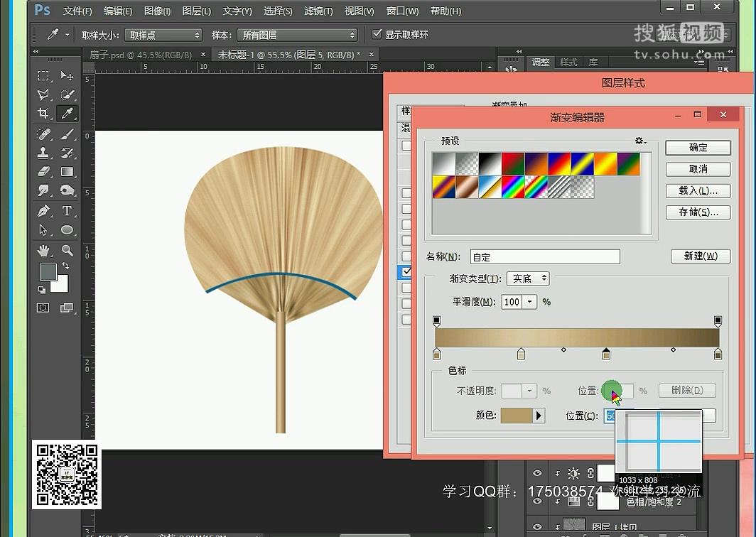Select the rightmost dark brown color stop
This screenshot has height=537, width=756.
coord(718,354)
